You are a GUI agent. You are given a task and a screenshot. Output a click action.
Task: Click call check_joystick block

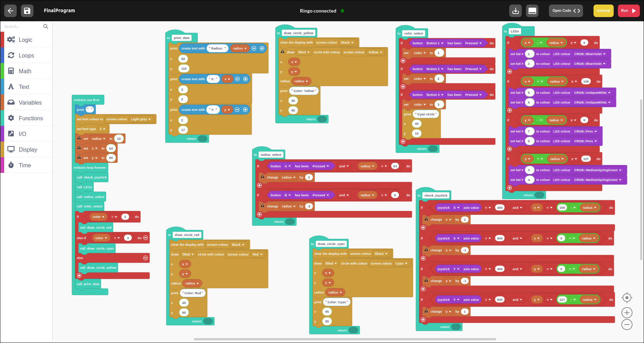[92, 177]
